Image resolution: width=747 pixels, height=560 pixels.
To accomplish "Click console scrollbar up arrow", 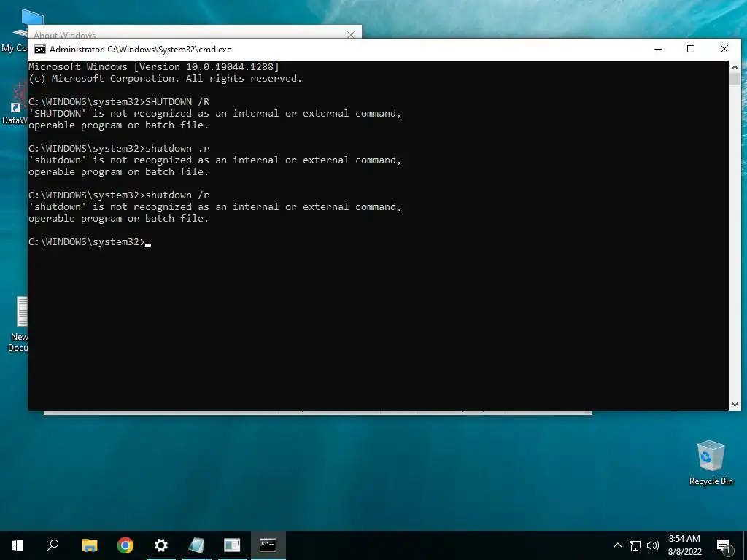I will point(735,67).
